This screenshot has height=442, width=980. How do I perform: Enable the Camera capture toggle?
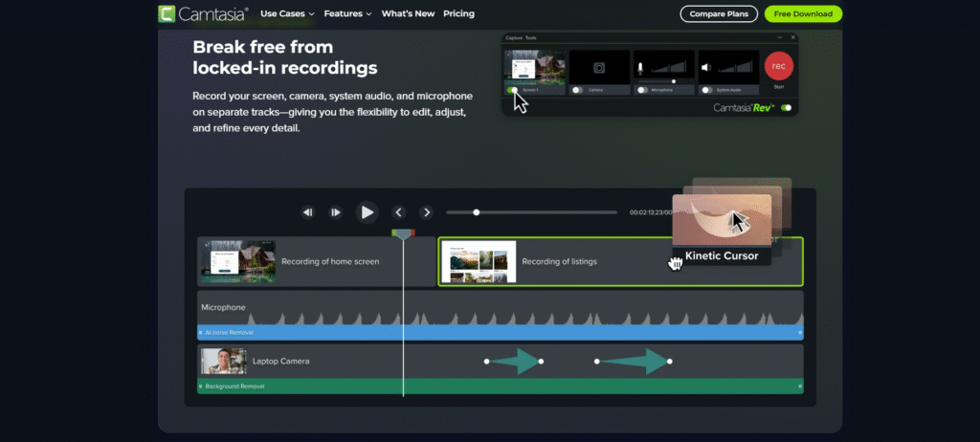pyautogui.click(x=577, y=90)
